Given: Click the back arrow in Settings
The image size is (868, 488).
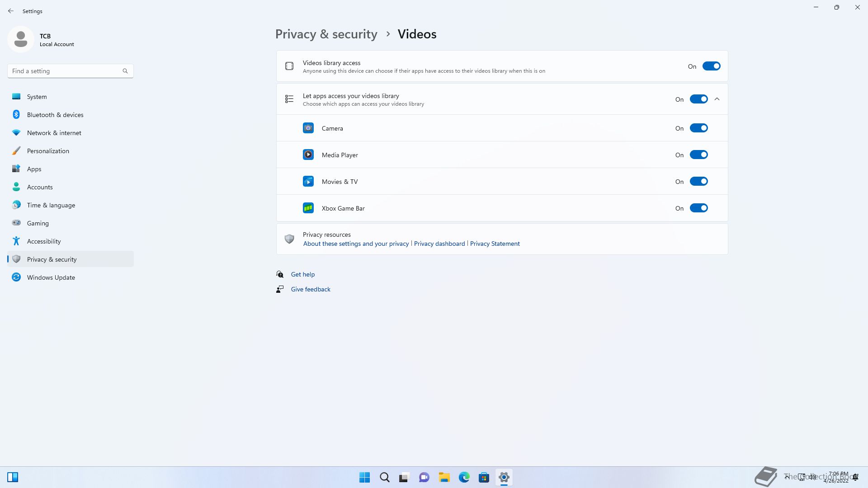Looking at the screenshot, I should [11, 11].
